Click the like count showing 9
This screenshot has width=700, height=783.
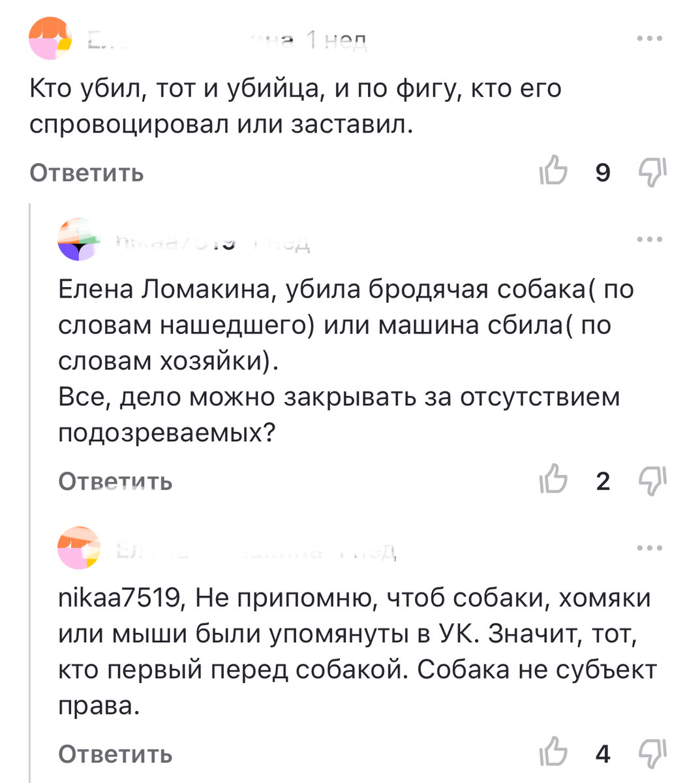pyautogui.click(x=603, y=172)
